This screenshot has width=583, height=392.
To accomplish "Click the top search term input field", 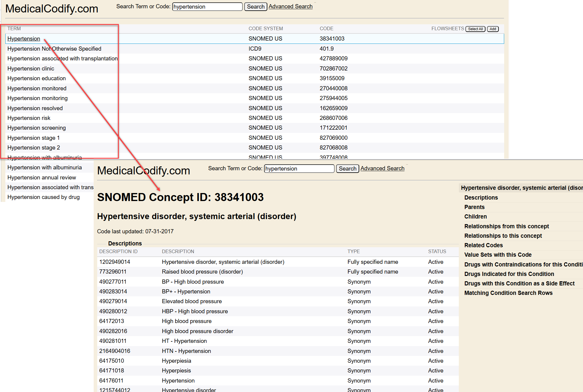I will point(207,7).
